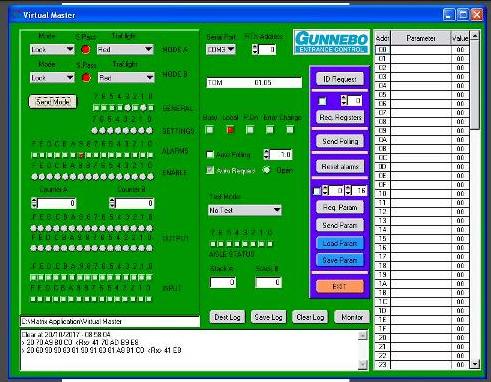Viewport: 491px width, 382px height.
Task: Click the Open indicator light
Action: coord(266,170)
